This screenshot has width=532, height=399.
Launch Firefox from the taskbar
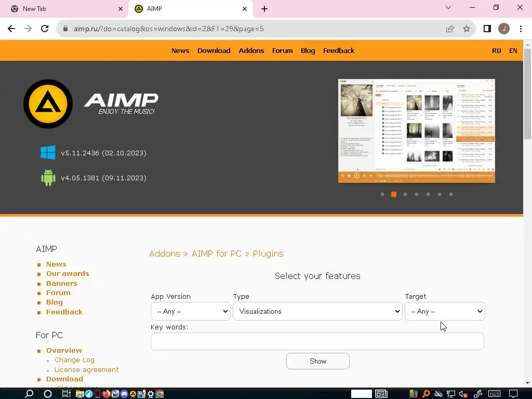(106, 394)
